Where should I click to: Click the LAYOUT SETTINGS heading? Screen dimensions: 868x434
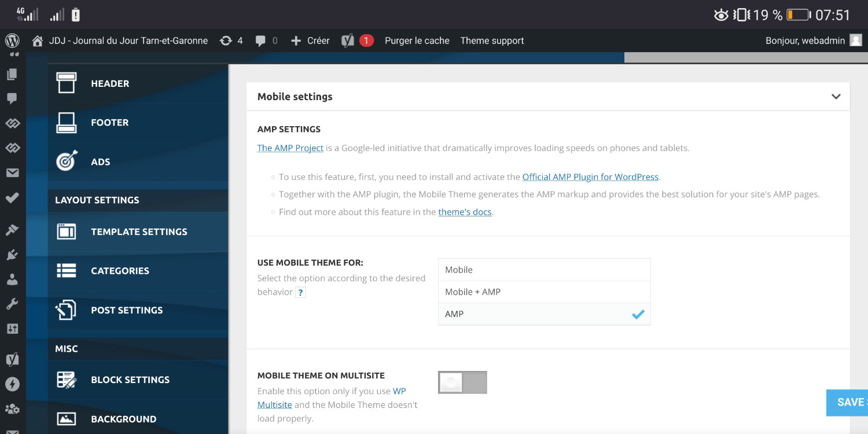click(97, 200)
